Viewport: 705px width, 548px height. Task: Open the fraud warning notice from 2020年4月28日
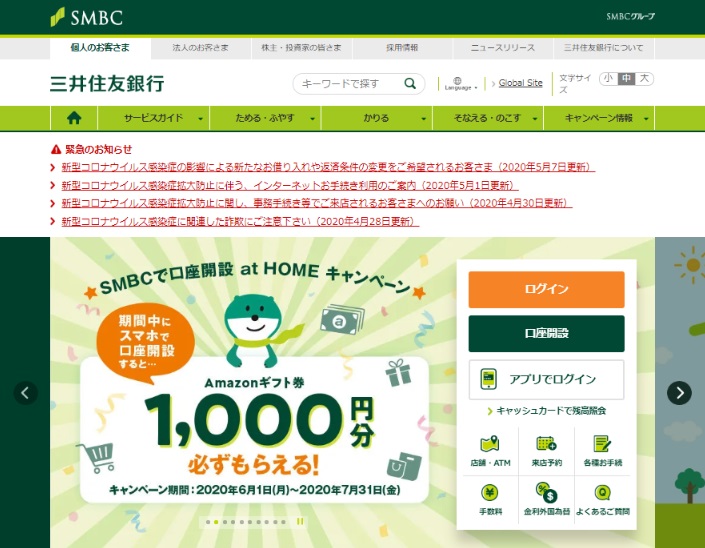coord(240,221)
